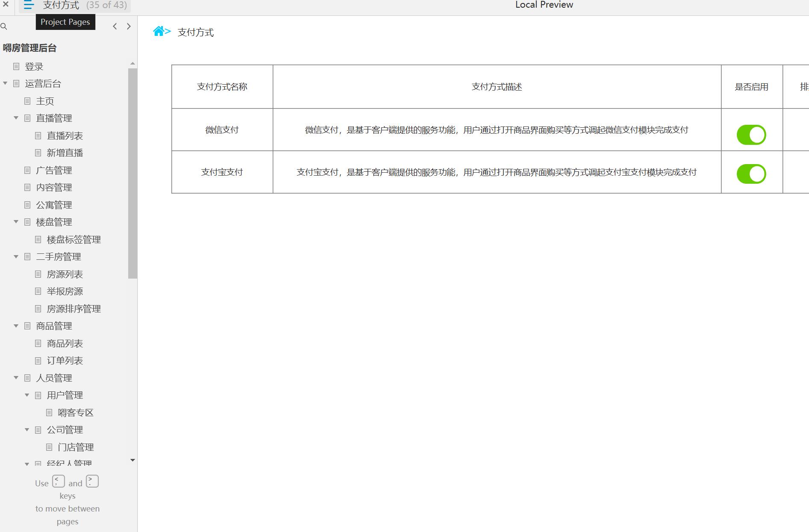The height and width of the screenshot is (532, 809).
Task: Click the 嘚房管理后台 project title
Action: pos(29,48)
